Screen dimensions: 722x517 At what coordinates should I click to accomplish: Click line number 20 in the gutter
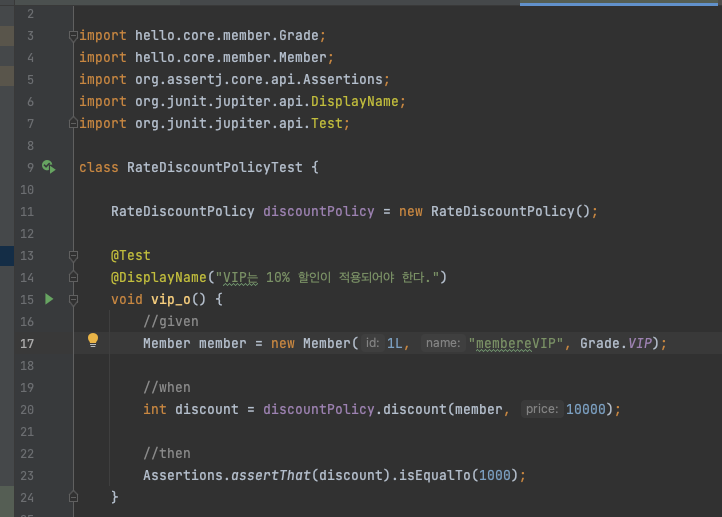point(27,409)
